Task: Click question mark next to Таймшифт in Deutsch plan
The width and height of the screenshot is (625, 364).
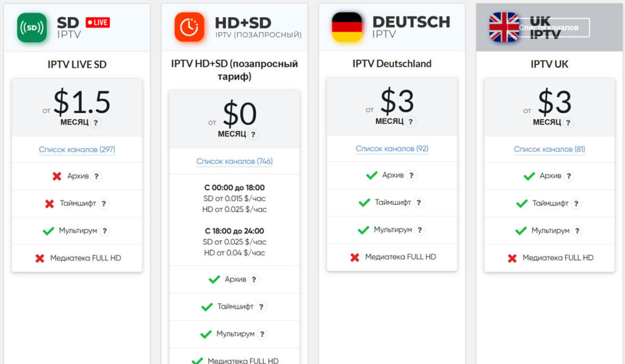Action: pyautogui.click(x=419, y=202)
